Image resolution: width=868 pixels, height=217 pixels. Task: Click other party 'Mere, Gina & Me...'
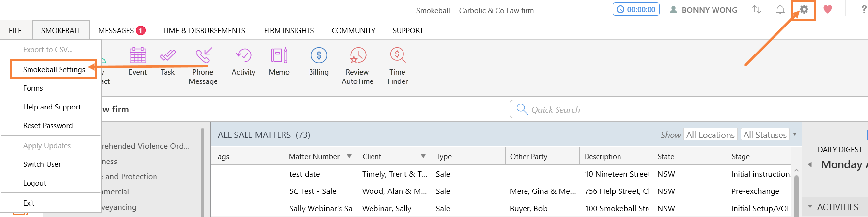543,191
